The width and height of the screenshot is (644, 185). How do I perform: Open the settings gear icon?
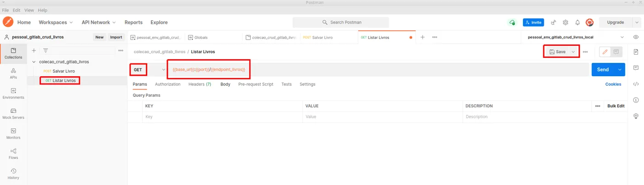pos(565,22)
